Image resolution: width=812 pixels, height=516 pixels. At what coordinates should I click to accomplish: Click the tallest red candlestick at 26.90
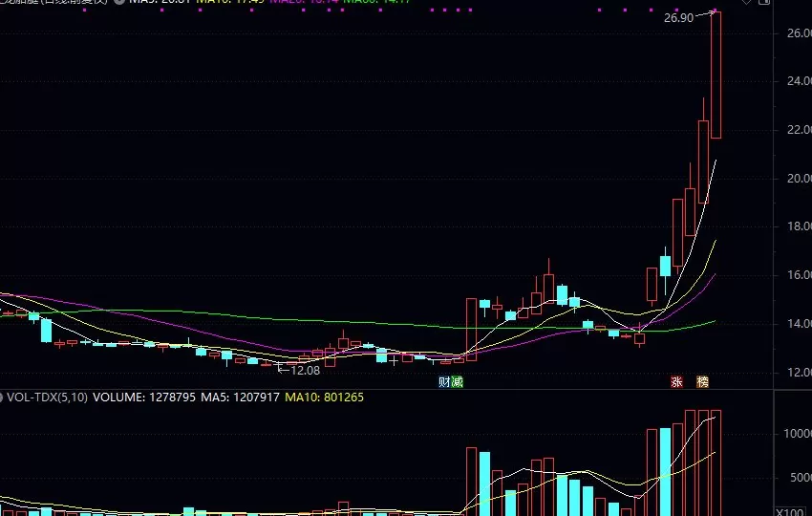(716, 76)
